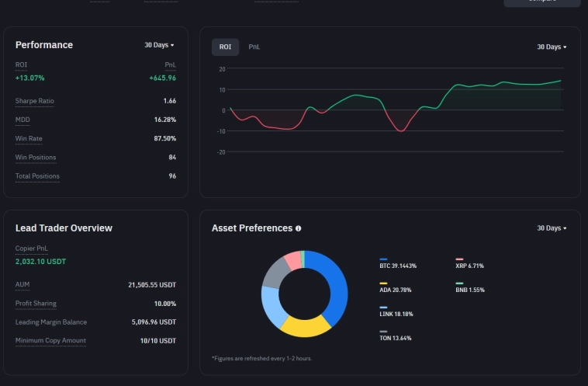Click the Copier PnL underlined label
This screenshot has height=386, width=588.
tap(31, 249)
